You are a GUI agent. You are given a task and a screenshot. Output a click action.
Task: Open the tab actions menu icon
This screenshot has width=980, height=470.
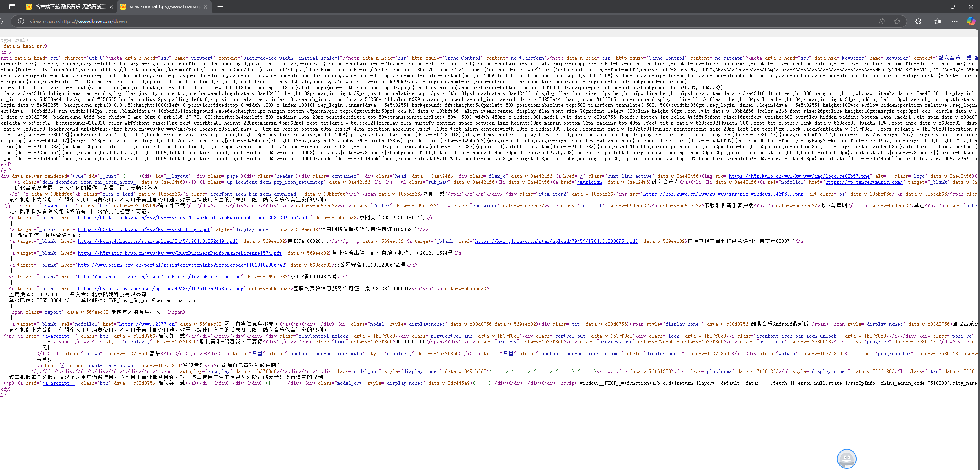(x=12, y=7)
